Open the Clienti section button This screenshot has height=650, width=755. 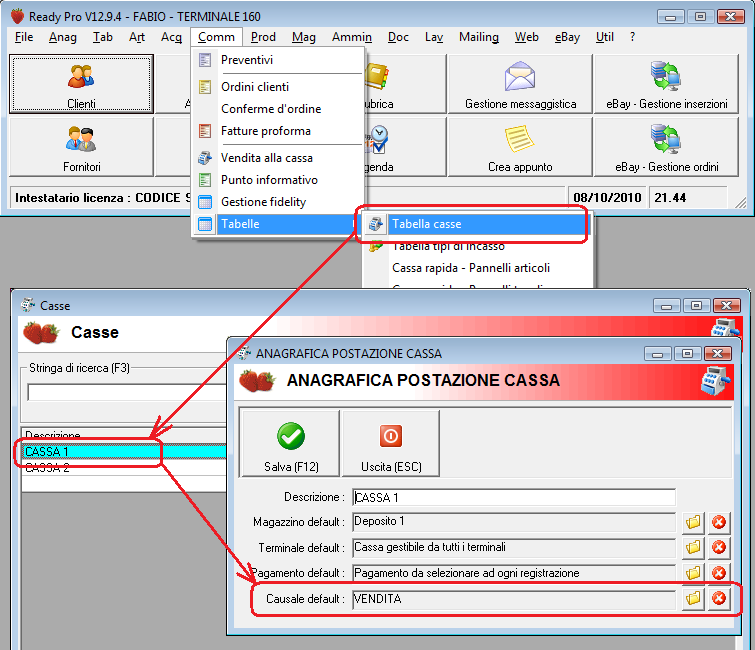pos(81,84)
